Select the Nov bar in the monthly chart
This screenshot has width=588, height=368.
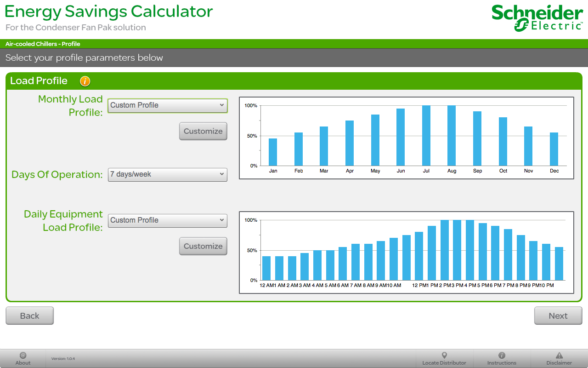528,146
